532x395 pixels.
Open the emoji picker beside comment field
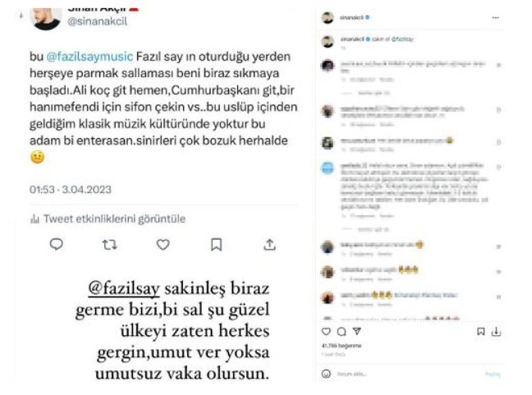(326, 374)
